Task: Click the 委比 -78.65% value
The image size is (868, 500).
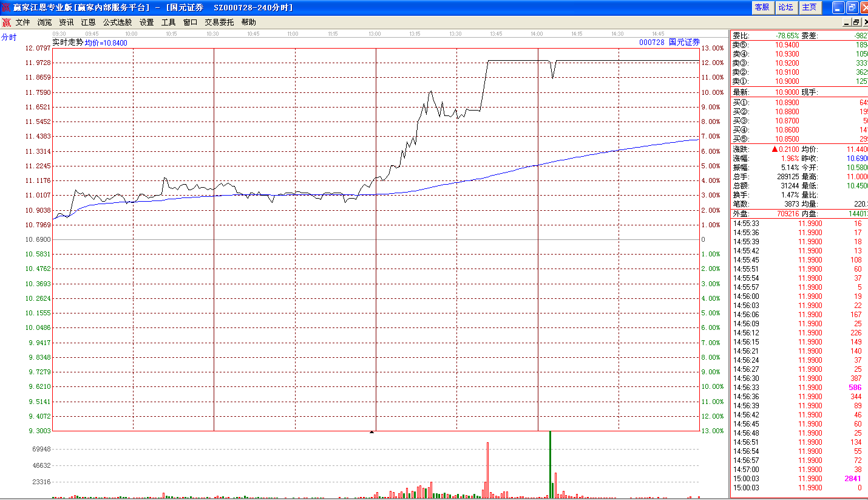Action: click(787, 36)
